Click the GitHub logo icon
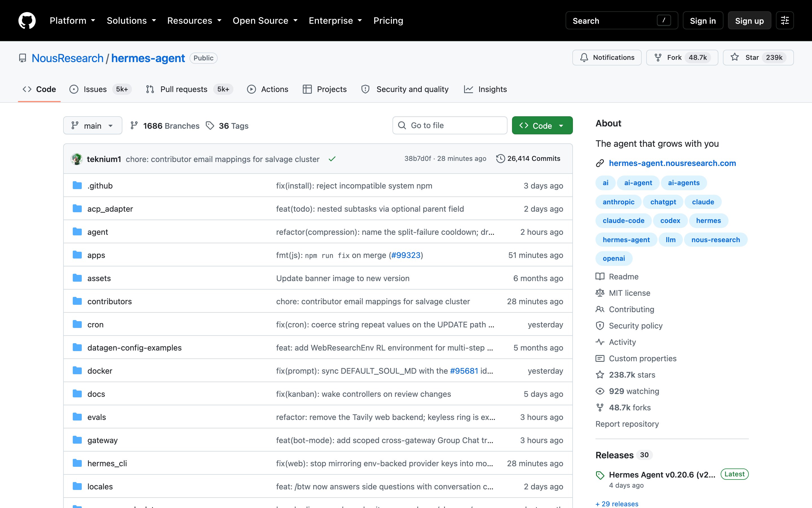The width and height of the screenshot is (812, 508). [27, 21]
